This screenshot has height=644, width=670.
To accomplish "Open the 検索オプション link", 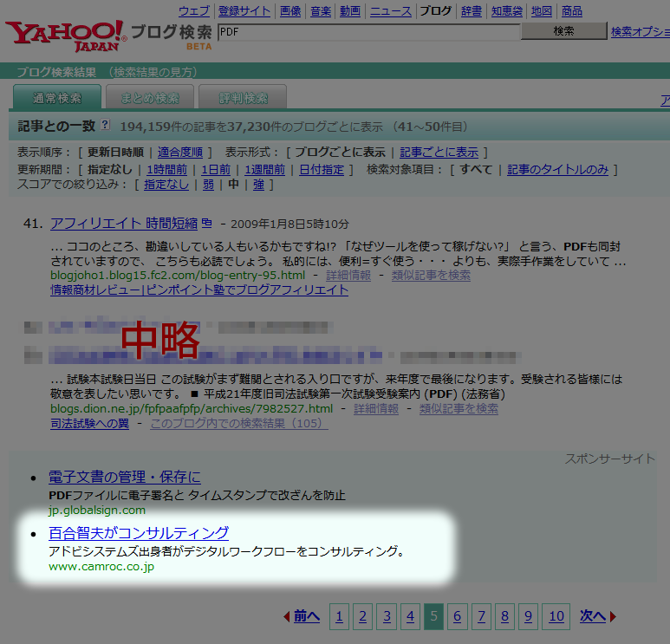I will click(640, 31).
